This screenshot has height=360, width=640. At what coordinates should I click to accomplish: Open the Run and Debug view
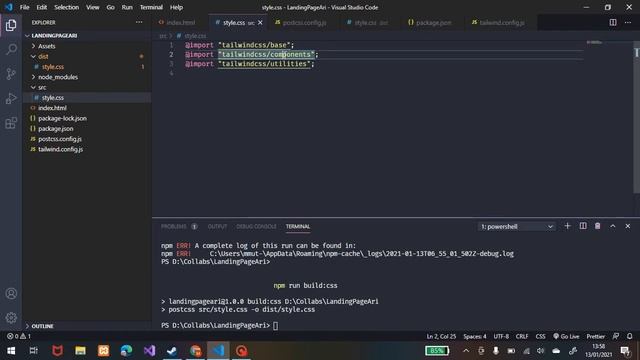click(x=11, y=98)
